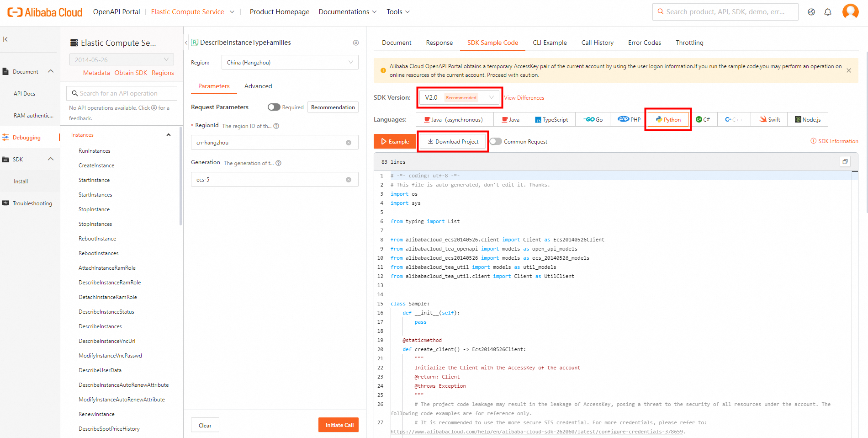868x438 pixels.
Task: Open the Documentations menu
Action: click(x=348, y=12)
